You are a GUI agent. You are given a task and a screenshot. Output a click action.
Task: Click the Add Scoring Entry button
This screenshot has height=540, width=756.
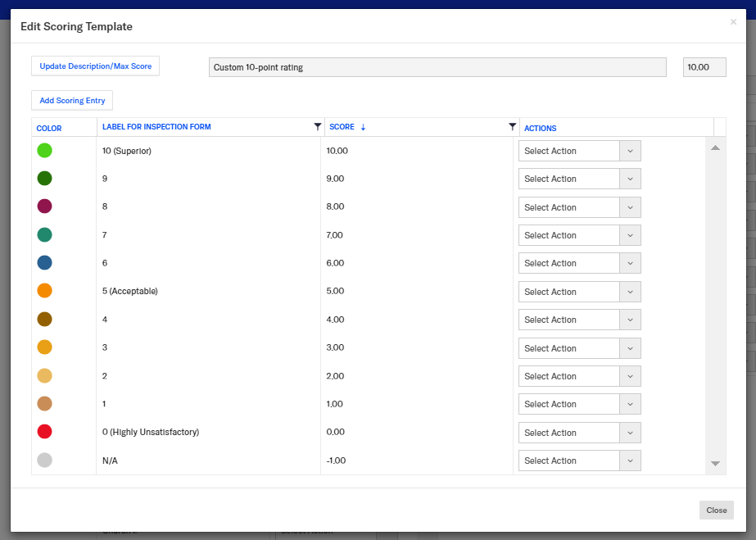(72, 101)
